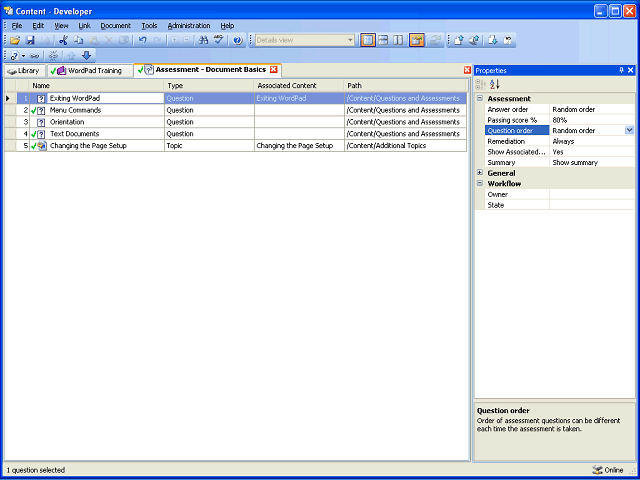Open the Details view dropdown
Viewport: 640px width, 480px height.
click(x=350, y=40)
